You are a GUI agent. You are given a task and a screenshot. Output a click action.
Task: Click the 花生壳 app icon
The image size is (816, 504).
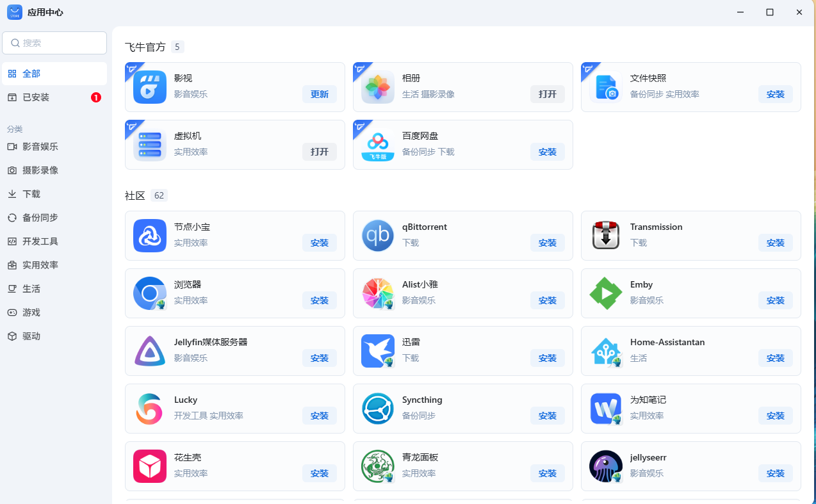[x=150, y=466]
